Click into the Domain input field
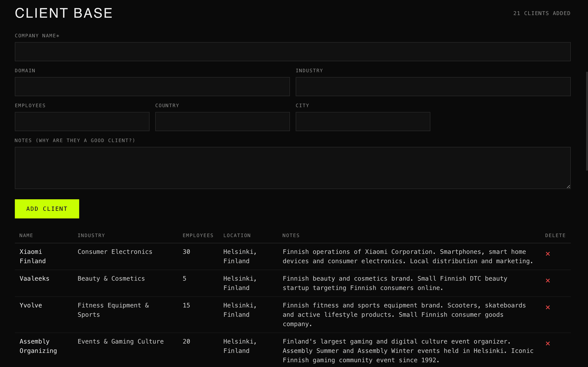The height and width of the screenshot is (367, 588). [x=152, y=87]
